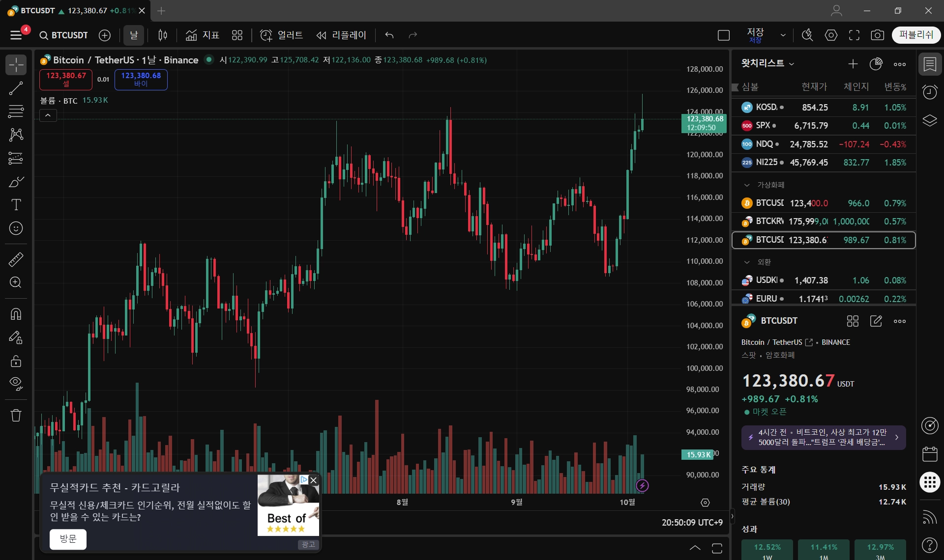Image resolution: width=944 pixels, height=560 pixels.
Task: Take a chart snapshot with camera icon
Action: point(877,35)
